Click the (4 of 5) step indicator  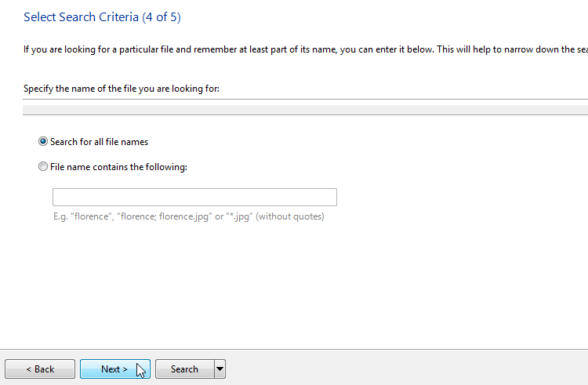tap(162, 17)
